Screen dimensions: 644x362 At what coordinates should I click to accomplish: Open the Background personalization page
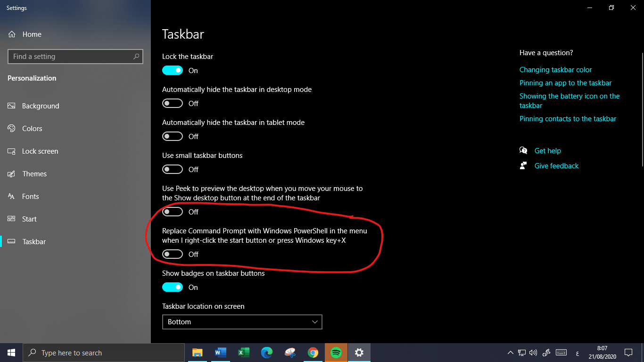33,106
